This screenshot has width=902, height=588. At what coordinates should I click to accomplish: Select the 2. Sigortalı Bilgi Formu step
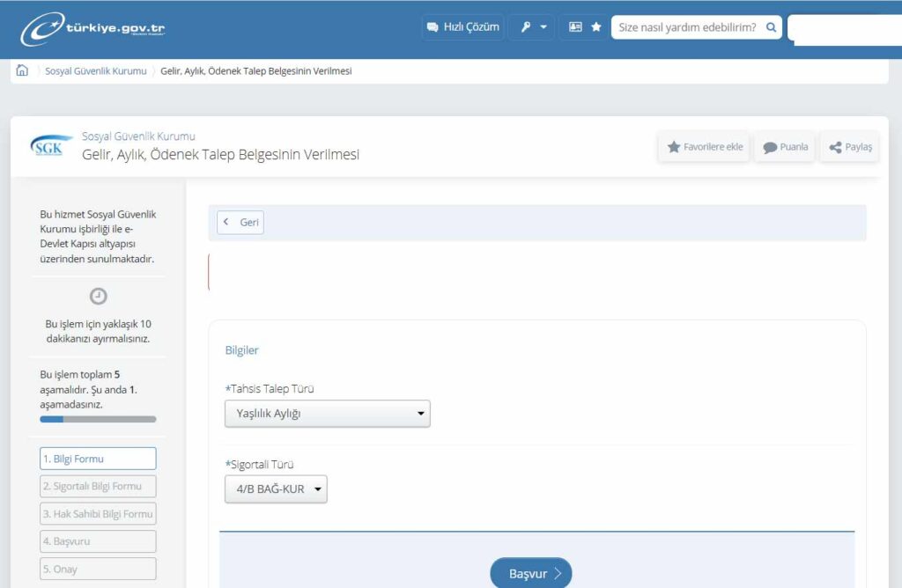(x=98, y=486)
